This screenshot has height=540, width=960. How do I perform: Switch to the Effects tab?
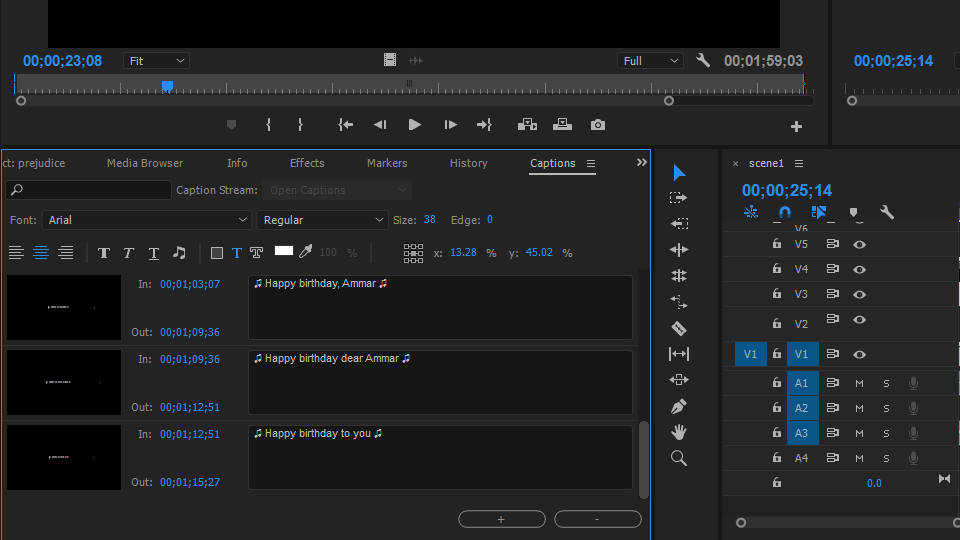pos(307,163)
